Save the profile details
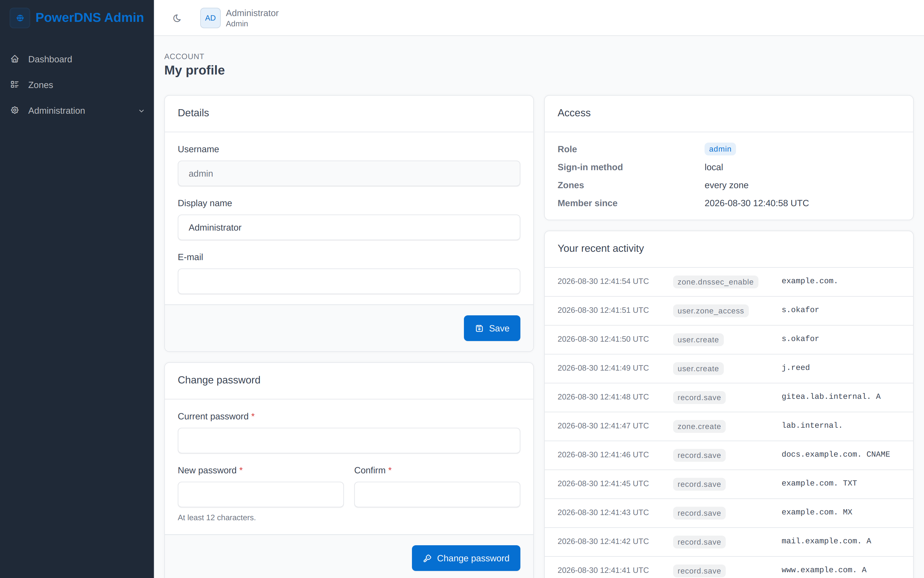The width and height of the screenshot is (924, 578). pyautogui.click(x=492, y=328)
